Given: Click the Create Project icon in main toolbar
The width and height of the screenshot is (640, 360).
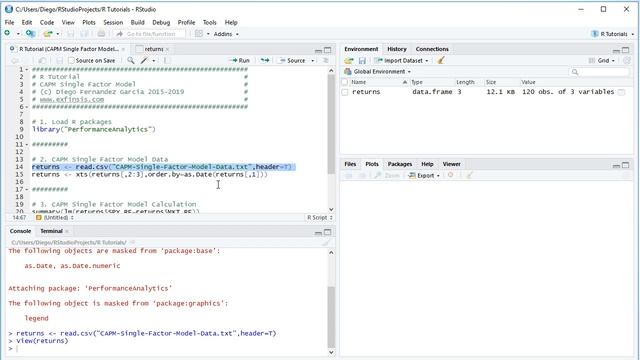Looking at the screenshot, I should pos(30,34).
